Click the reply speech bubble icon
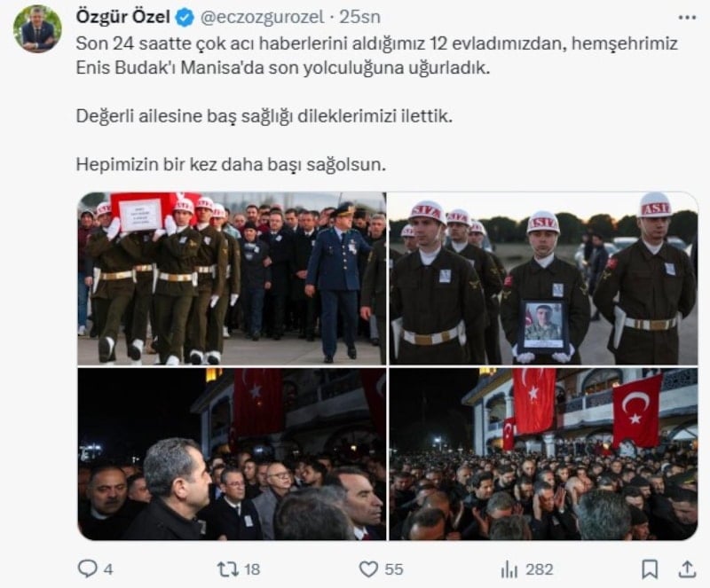 87,568
